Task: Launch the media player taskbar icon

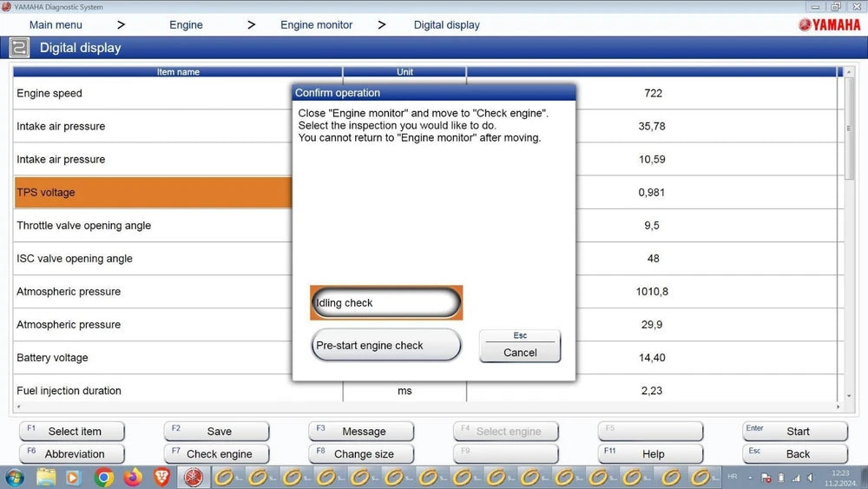Action: pos(73,478)
